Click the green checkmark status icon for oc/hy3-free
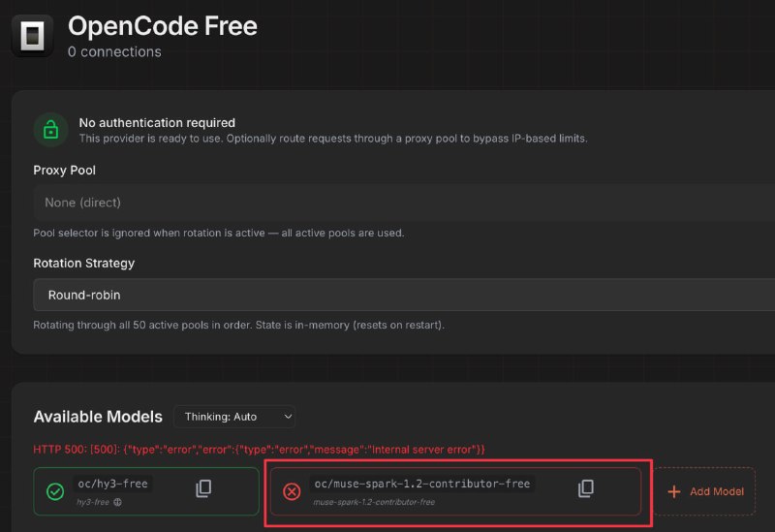Image resolution: width=775 pixels, height=532 pixels. (x=55, y=491)
